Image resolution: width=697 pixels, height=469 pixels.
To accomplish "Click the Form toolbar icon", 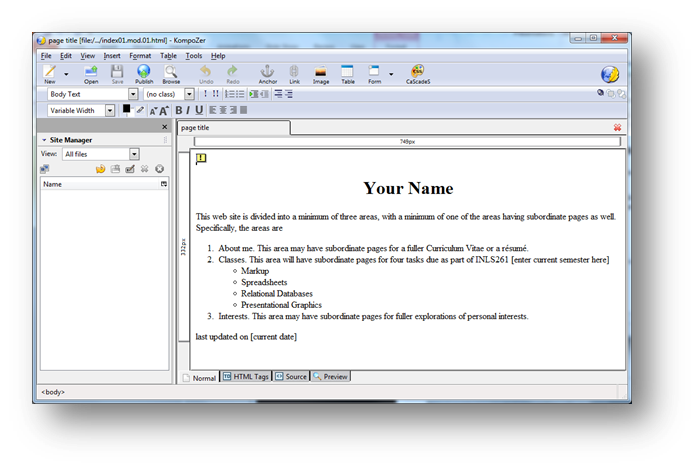I will coord(374,74).
